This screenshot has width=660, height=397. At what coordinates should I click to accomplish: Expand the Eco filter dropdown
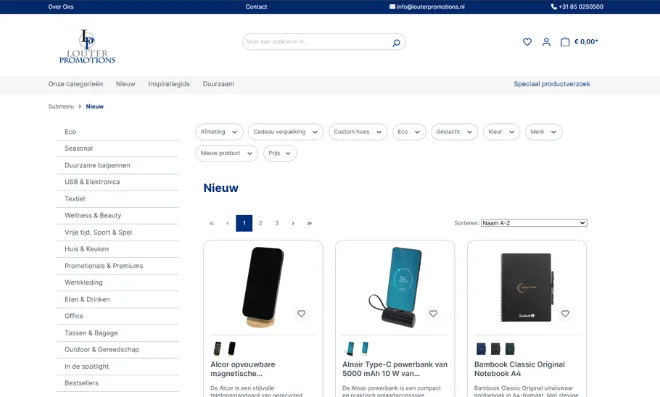click(x=409, y=132)
